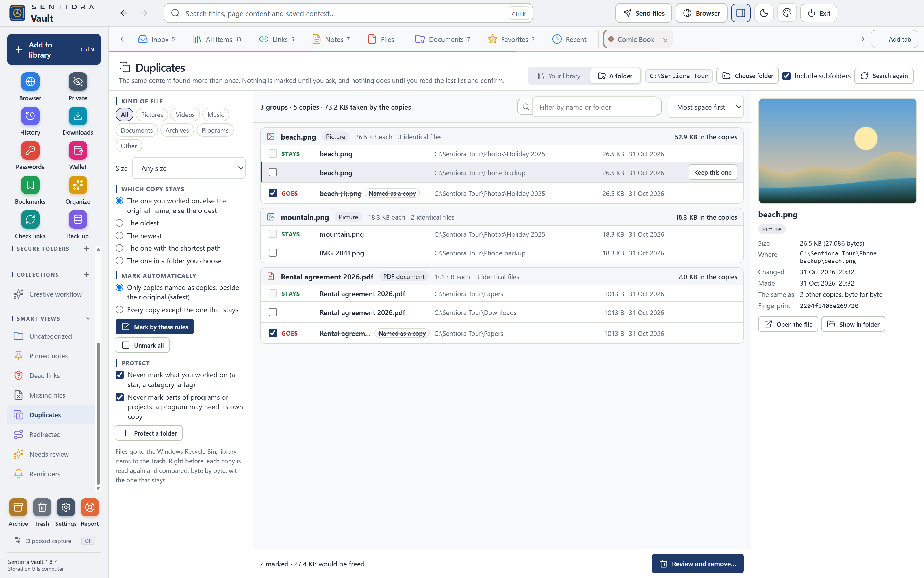Screen dimensions: 924x578
Task: Open the Archive icon
Action: tap(18, 507)
